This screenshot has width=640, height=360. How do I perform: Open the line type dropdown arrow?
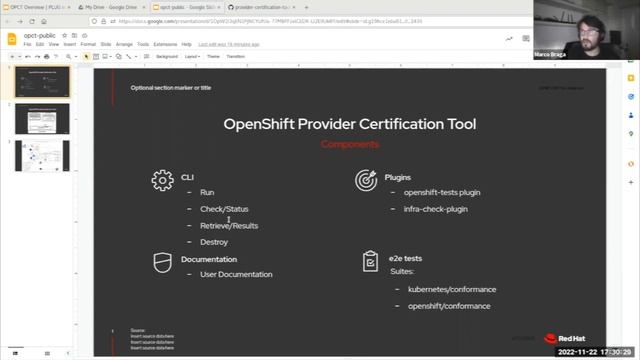[136, 56]
